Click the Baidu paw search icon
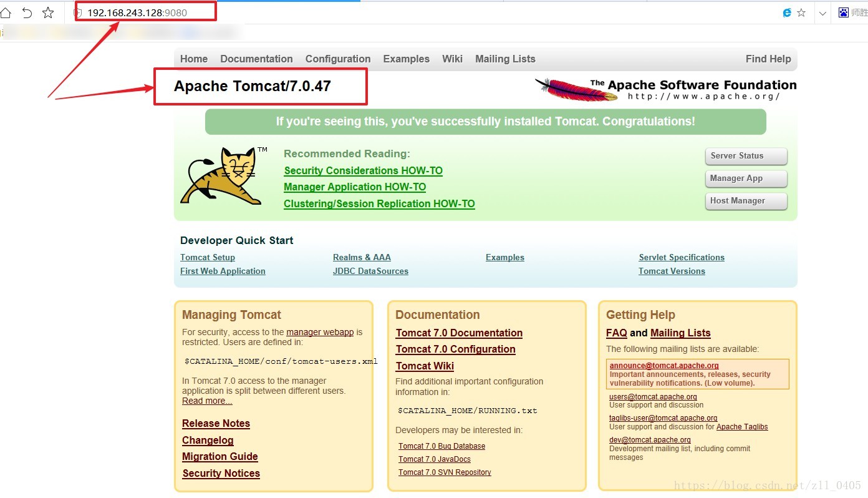This screenshot has width=868, height=498. pyautogui.click(x=844, y=12)
